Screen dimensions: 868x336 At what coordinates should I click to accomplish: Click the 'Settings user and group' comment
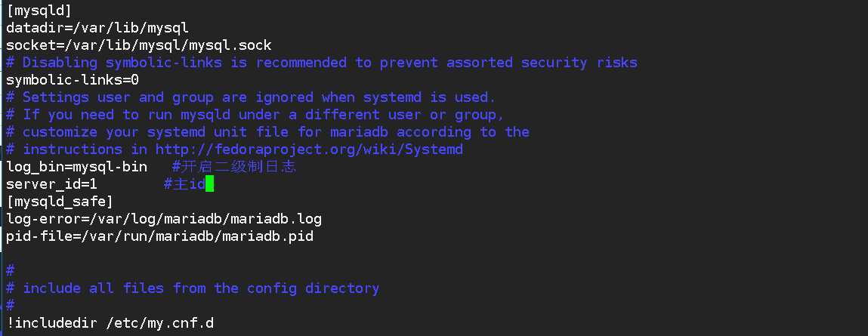click(x=251, y=97)
